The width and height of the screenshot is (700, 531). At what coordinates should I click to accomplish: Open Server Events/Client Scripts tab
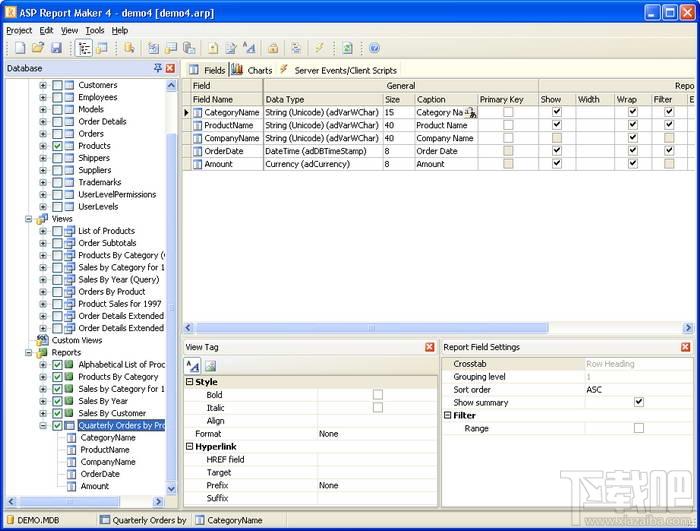click(338, 70)
